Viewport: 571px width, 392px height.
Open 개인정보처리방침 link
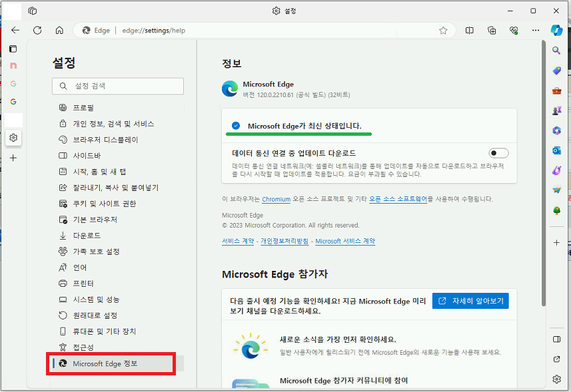point(285,241)
